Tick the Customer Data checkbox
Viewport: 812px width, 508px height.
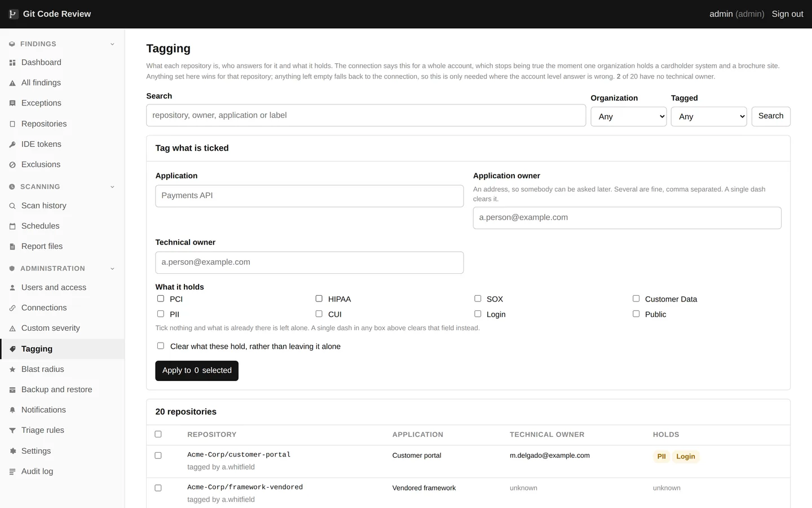(636, 299)
